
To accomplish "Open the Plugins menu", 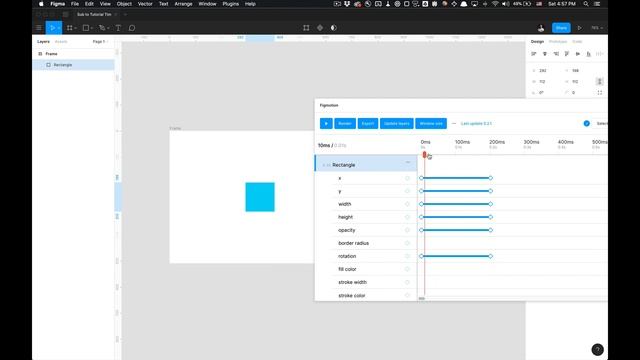I will [x=231, y=4].
